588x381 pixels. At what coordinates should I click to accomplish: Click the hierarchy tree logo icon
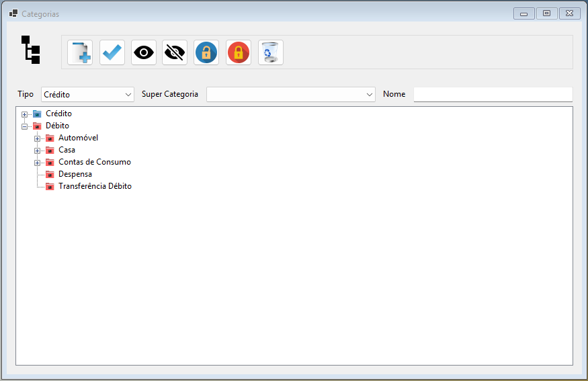[x=31, y=50]
